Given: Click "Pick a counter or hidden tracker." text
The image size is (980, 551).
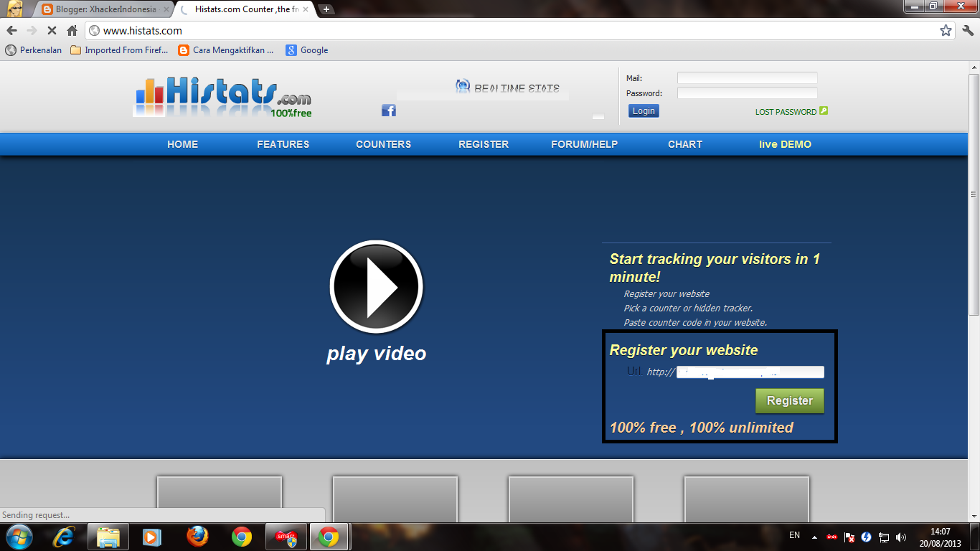Looking at the screenshot, I should coord(688,309).
